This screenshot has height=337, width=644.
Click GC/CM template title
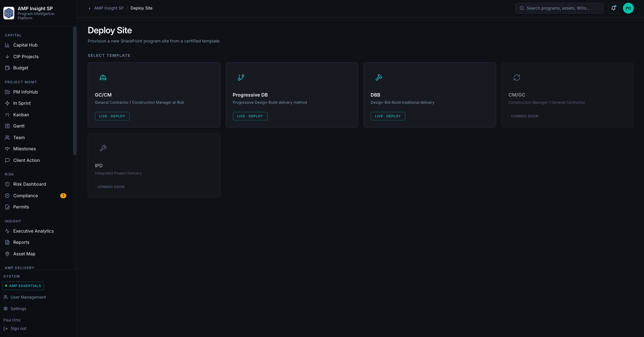pyautogui.click(x=103, y=95)
